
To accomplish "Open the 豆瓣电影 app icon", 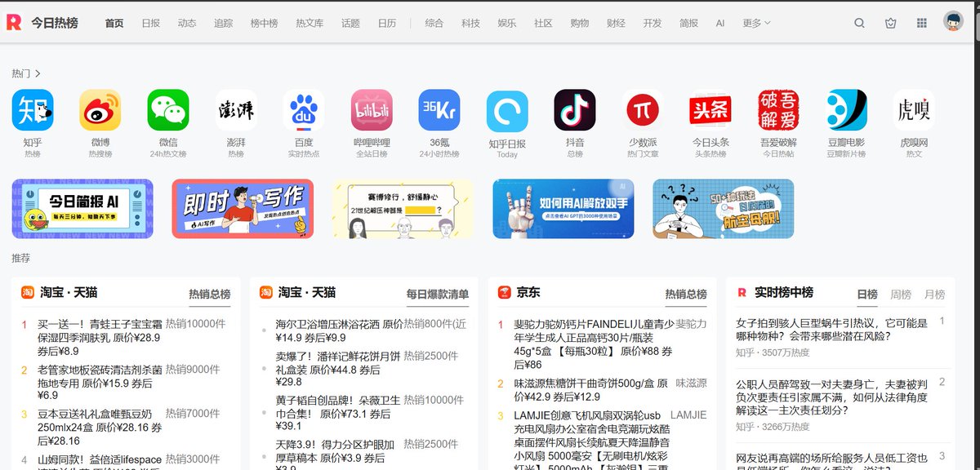I will 846,110.
